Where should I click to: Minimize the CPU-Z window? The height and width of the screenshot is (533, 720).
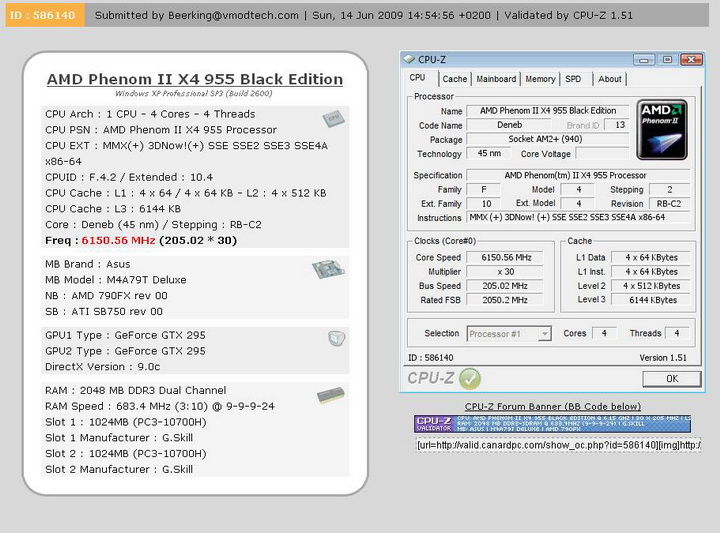(x=644, y=60)
